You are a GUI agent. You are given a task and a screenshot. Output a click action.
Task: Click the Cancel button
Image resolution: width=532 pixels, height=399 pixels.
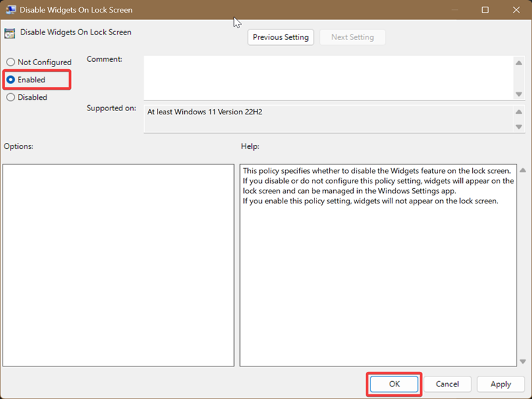pos(447,384)
